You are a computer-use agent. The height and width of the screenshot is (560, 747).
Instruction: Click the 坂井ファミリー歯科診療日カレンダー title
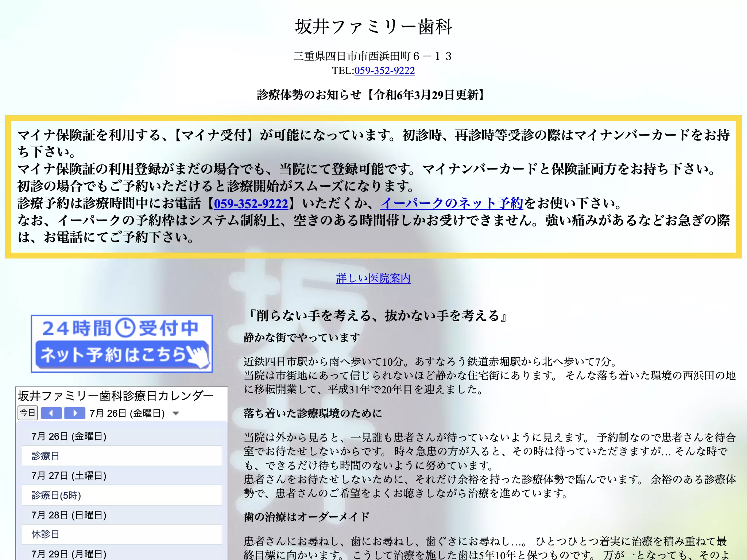pyautogui.click(x=116, y=396)
